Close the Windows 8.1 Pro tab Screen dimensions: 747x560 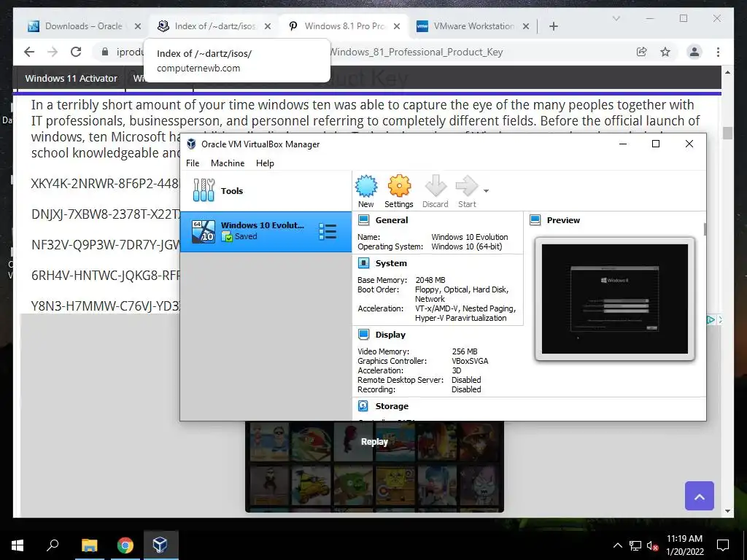398,26
